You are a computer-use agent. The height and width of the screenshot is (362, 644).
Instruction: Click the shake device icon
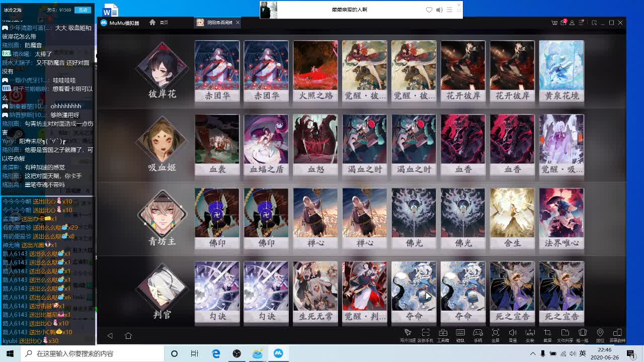(582, 335)
